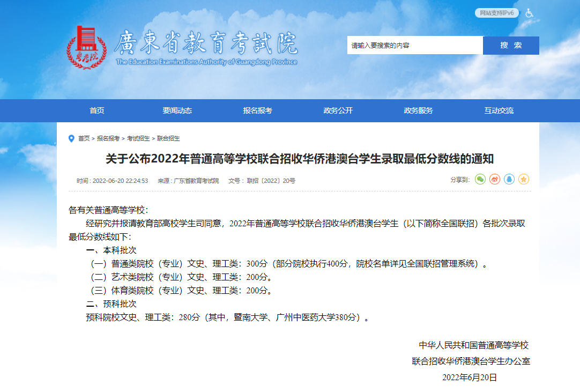Click the greeting 各有关普通高等学校
The image size is (580, 392).
pos(108,210)
